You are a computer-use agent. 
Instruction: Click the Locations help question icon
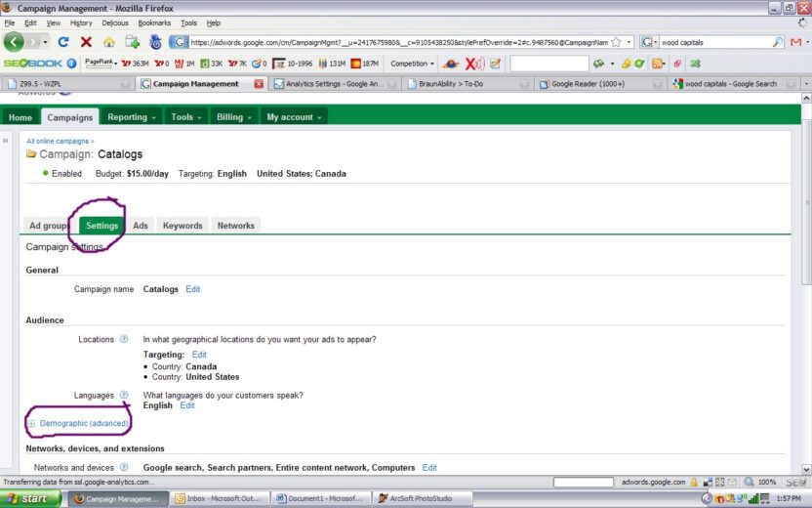124,339
